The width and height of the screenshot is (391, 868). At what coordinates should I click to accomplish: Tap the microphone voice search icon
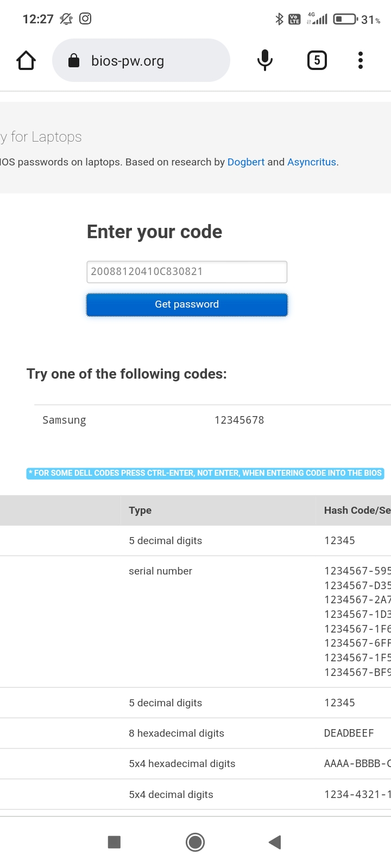264,60
